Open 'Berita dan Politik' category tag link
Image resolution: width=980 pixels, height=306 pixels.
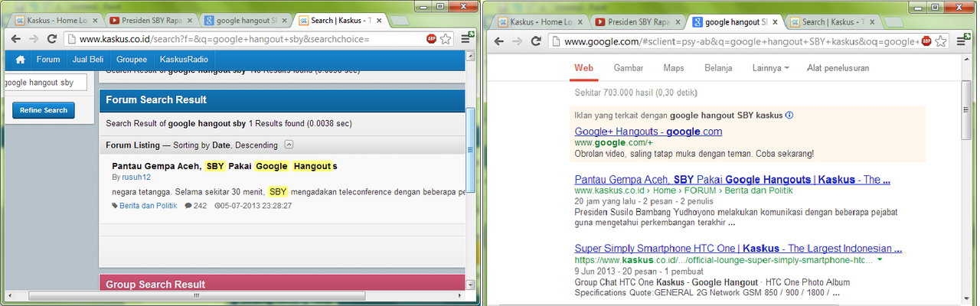click(148, 206)
